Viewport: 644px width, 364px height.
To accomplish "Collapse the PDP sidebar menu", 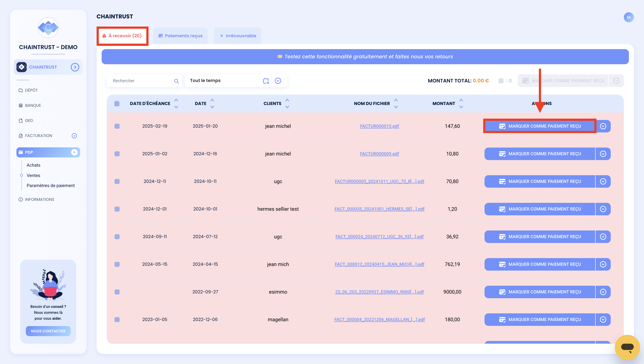I will (x=74, y=152).
